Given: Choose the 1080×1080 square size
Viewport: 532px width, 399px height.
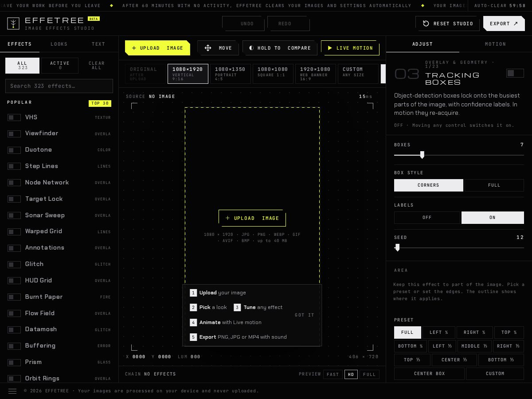Looking at the screenshot, I should click(x=273, y=74).
